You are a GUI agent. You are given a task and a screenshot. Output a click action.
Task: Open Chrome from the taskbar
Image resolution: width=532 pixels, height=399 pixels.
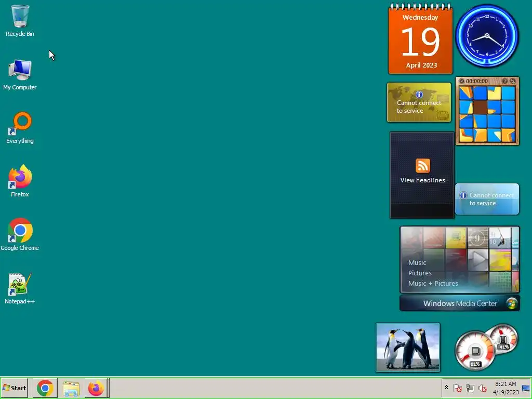click(45, 388)
